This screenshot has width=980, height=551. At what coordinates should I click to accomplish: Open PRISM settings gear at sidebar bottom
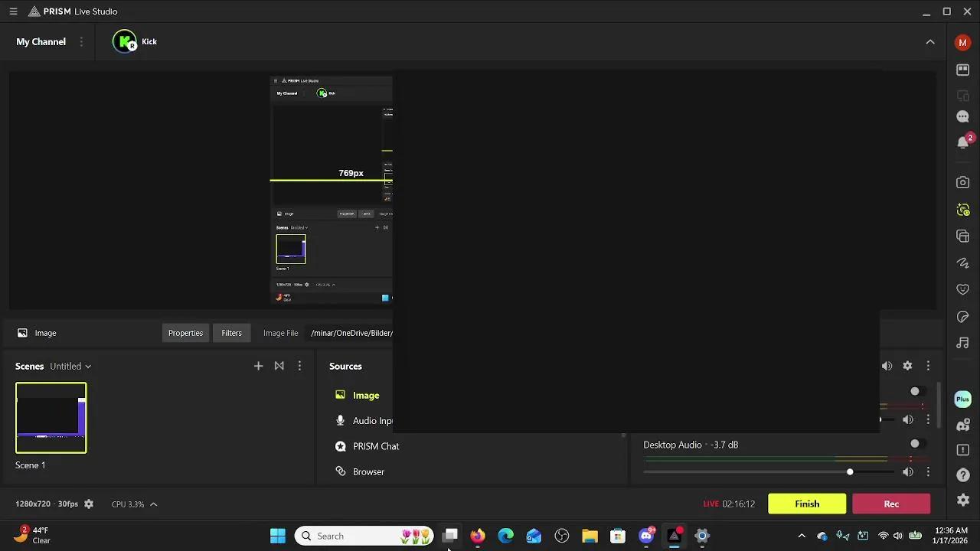pos(962,500)
